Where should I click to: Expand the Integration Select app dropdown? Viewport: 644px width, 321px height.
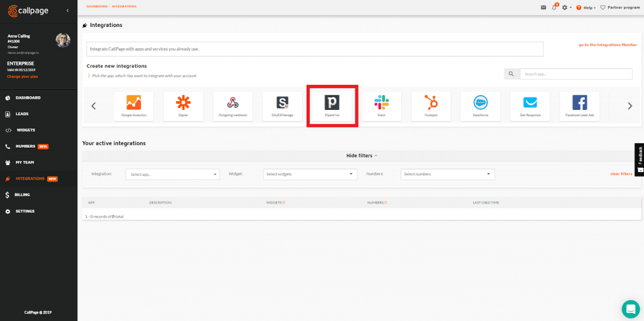point(173,175)
